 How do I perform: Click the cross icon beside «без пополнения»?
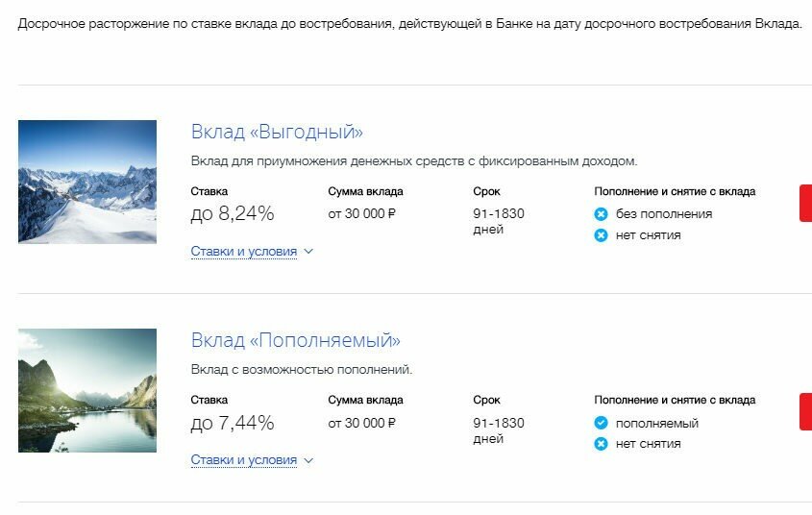pos(602,214)
